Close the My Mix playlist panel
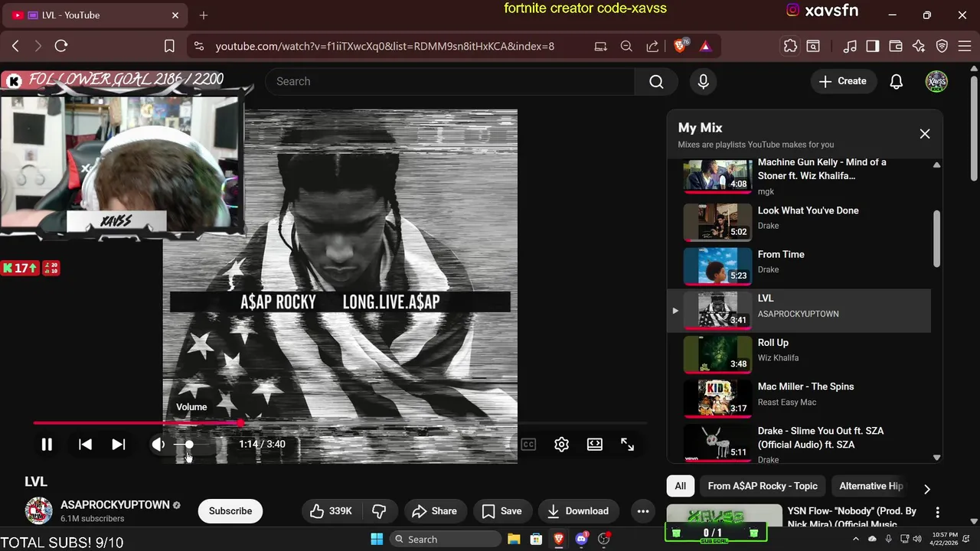The width and height of the screenshot is (980, 551). [x=925, y=134]
